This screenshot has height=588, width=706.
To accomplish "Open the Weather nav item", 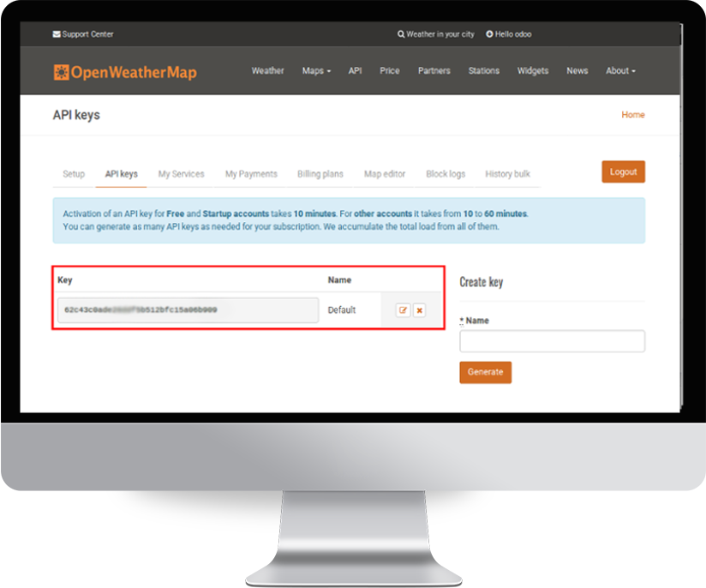I will 268,71.
